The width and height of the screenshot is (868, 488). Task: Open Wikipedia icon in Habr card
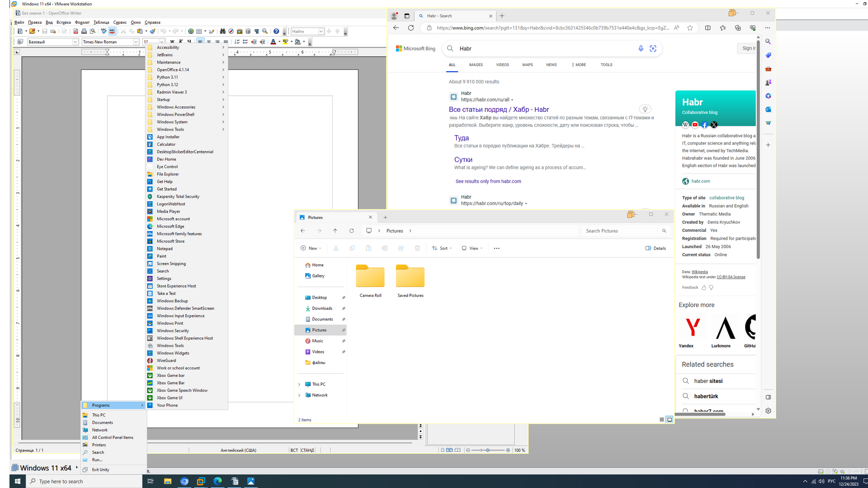point(685,125)
